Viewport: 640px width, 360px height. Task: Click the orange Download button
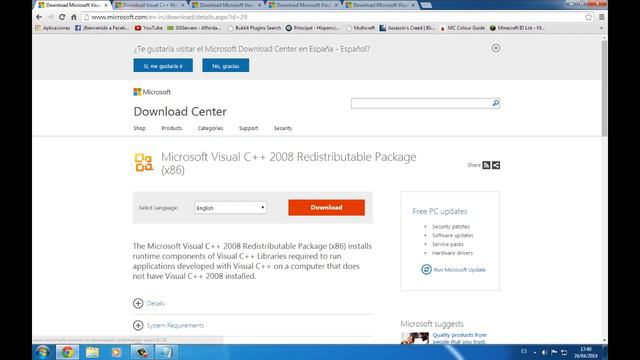click(x=327, y=207)
